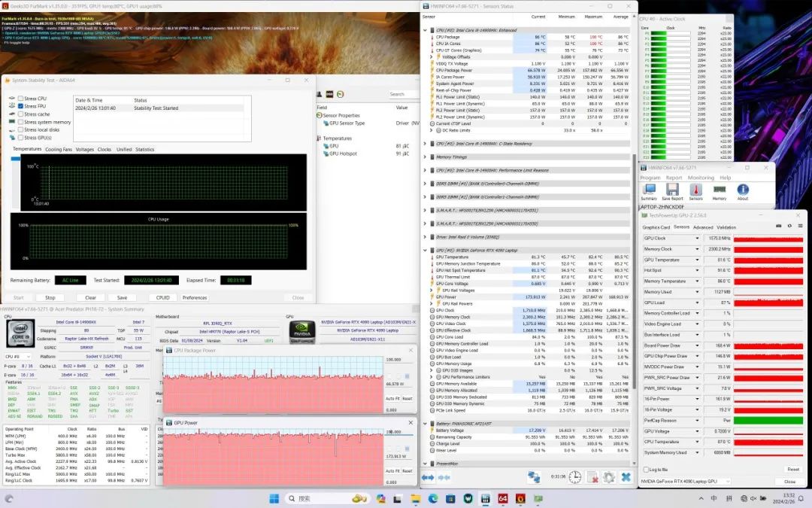
Task: Enable the Stress CPU checkbox
Action: (x=21, y=99)
